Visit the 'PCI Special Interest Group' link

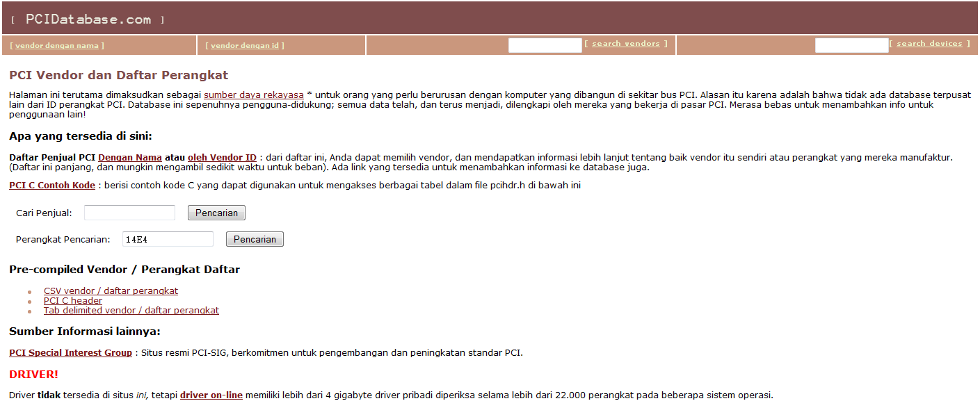70,353
